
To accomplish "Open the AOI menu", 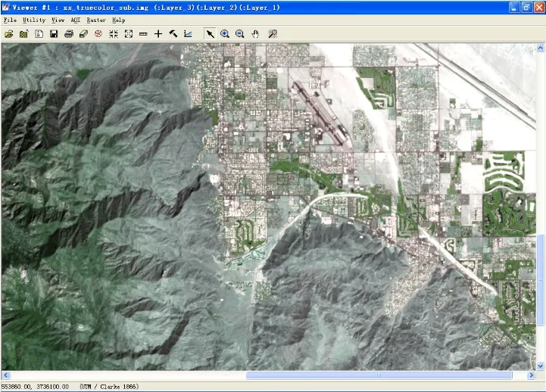I will [x=75, y=20].
